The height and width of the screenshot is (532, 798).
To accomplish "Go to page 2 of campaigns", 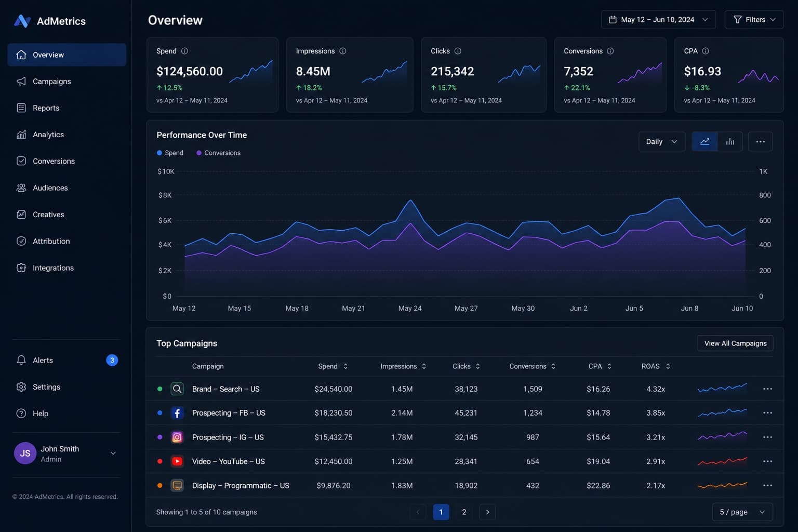I will point(464,512).
